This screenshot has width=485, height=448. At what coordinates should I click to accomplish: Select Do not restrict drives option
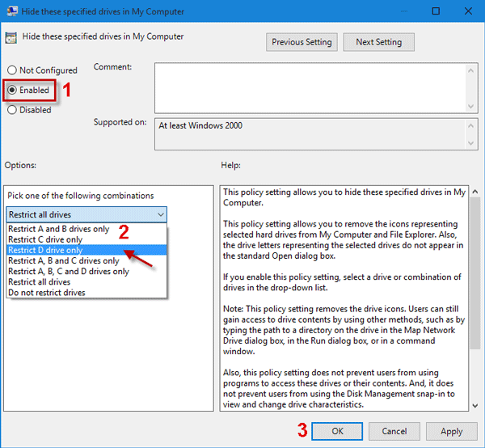[48, 293]
